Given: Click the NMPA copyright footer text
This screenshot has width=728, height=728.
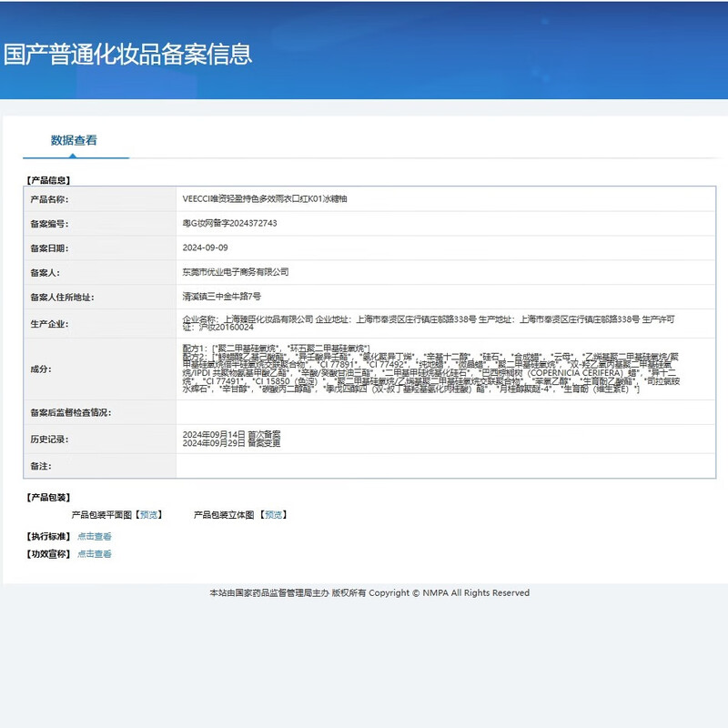Looking at the screenshot, I should [369, 593].
